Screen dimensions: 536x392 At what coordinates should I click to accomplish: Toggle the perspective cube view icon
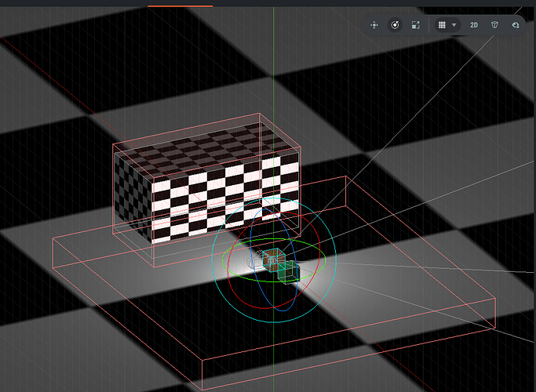(494, 25)
